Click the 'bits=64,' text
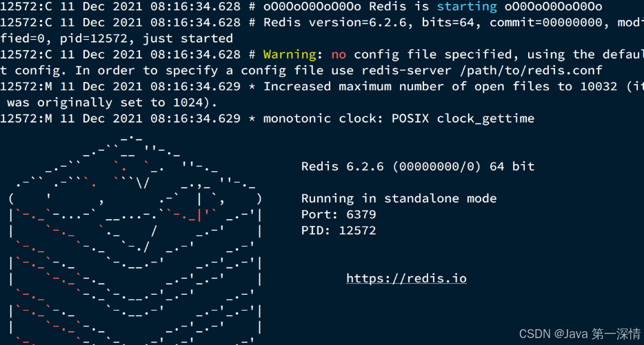The height and width of the screenshot is (345, 644). click(452, 23)
